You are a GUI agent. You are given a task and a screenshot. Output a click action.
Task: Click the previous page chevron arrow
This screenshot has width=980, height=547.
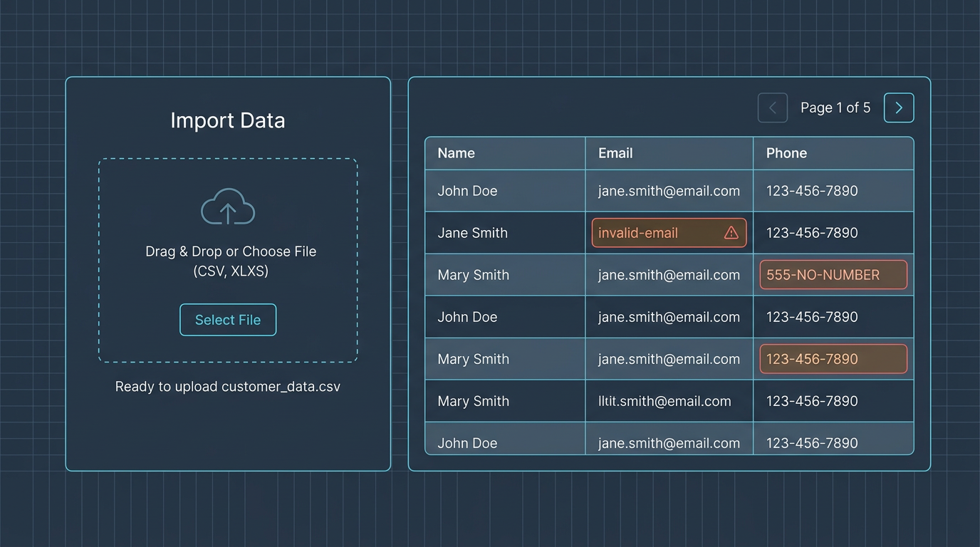click(x=773, y=107)
